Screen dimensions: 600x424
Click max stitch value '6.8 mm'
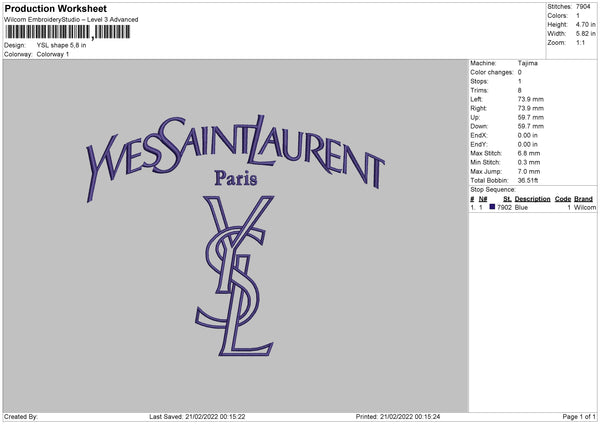[529, 153]
